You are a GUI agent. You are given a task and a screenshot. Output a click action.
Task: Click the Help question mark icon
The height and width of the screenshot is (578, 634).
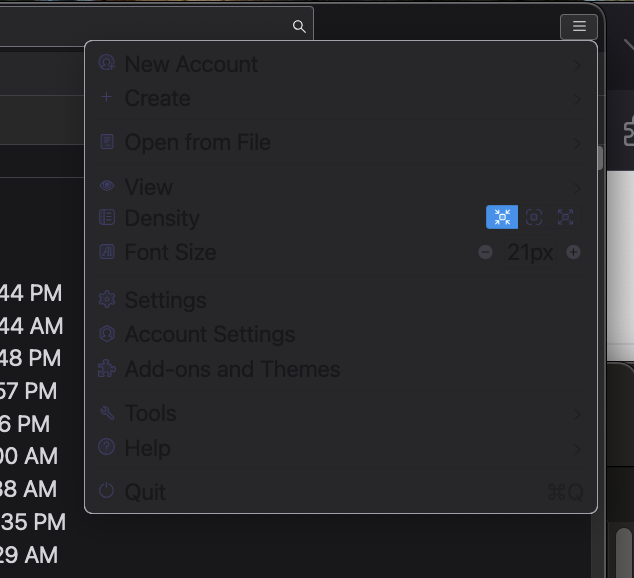coord(107,448)
